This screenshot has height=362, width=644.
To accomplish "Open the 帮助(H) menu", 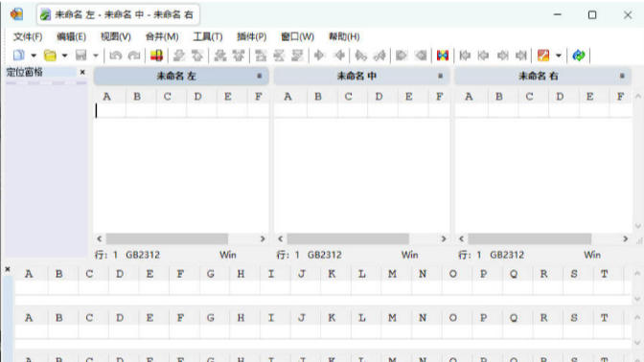I will [x=344, y=36].
